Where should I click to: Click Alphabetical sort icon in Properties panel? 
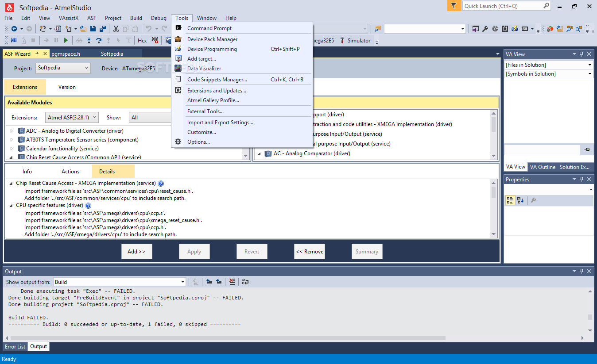[520, 200]
